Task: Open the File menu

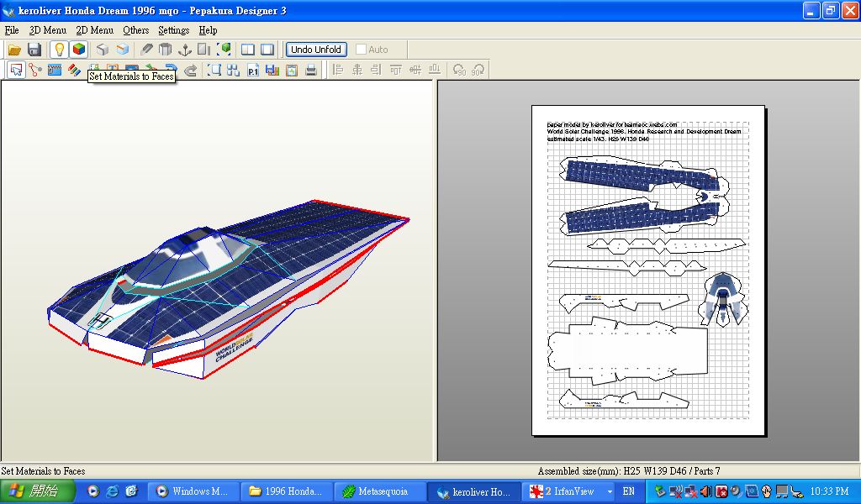Action: click(12, 30)
